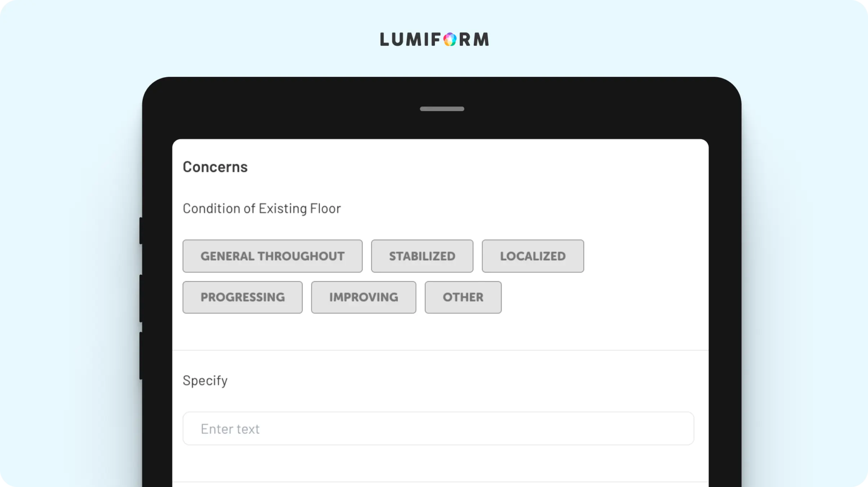Screen dimensions: 868x487
Task: Click the letter L starting the logo
Action: [x=384, y=39]
